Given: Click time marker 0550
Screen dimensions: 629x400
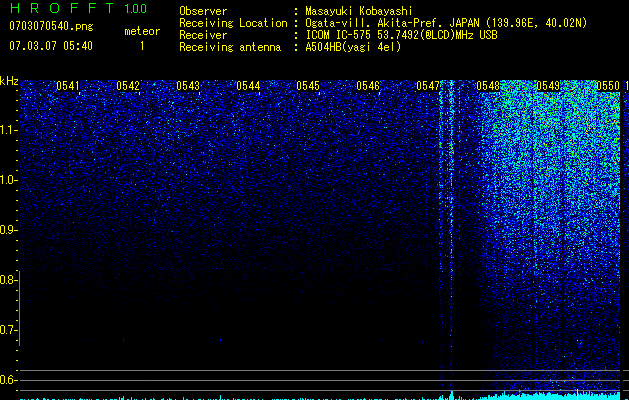Looking at the screenshot, I should point(608,86).
